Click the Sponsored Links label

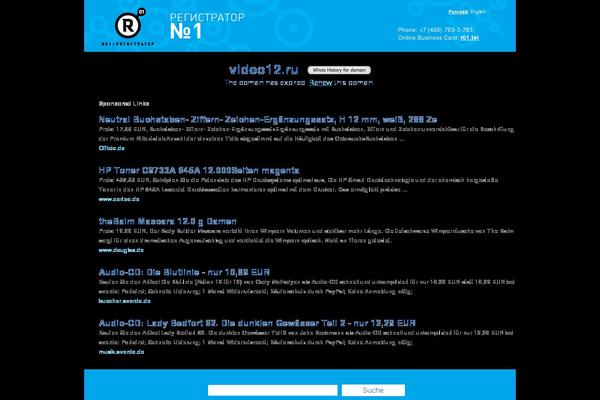pos(124,103)
